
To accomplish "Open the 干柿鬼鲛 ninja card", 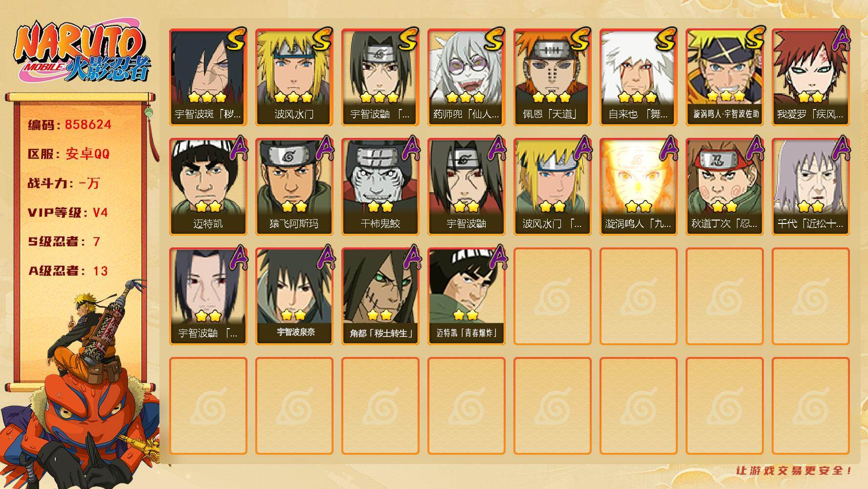I will [x=380, y=187].
